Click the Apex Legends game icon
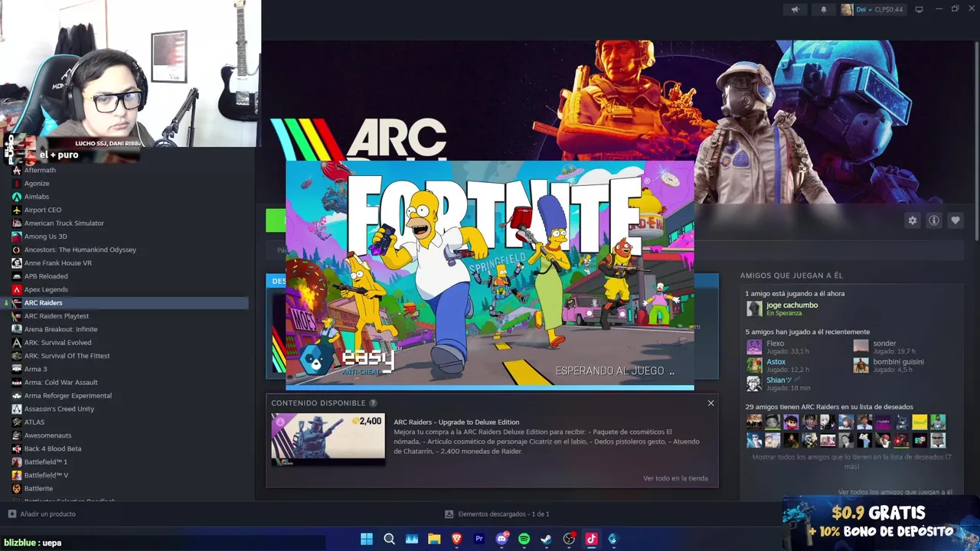Screen dimensions: 980x551 tap(16, 290)
